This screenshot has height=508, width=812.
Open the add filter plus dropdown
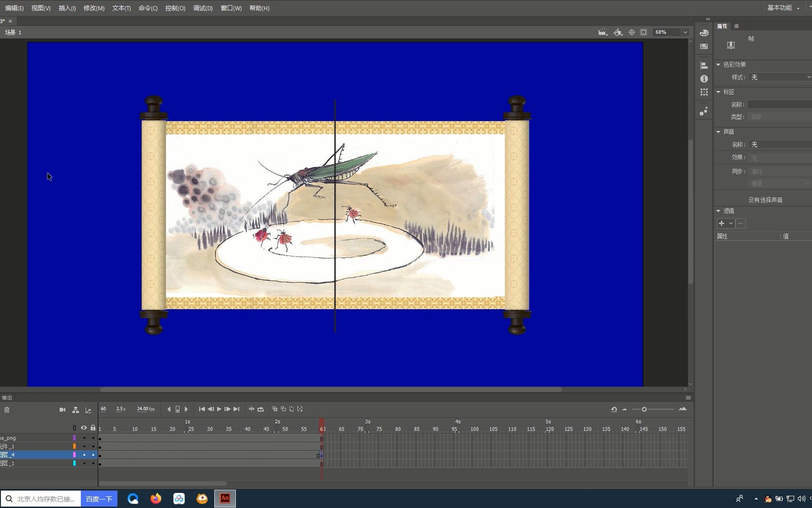[x=726, y=223]
